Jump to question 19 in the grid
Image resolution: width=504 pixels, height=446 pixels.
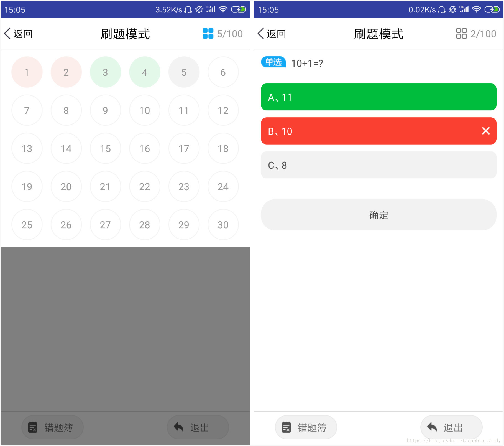coord(27,186)
